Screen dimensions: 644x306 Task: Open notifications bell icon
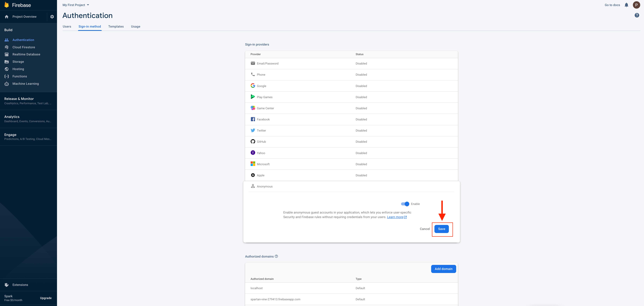626,5
